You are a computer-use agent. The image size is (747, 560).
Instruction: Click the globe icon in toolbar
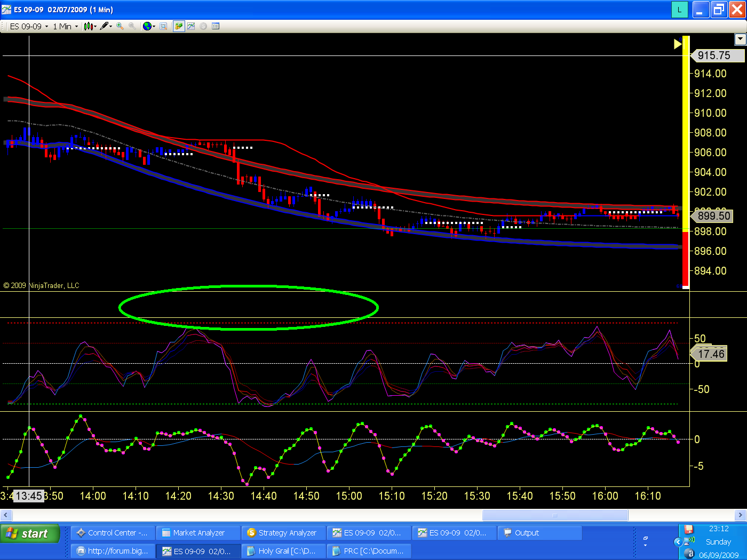147,26
